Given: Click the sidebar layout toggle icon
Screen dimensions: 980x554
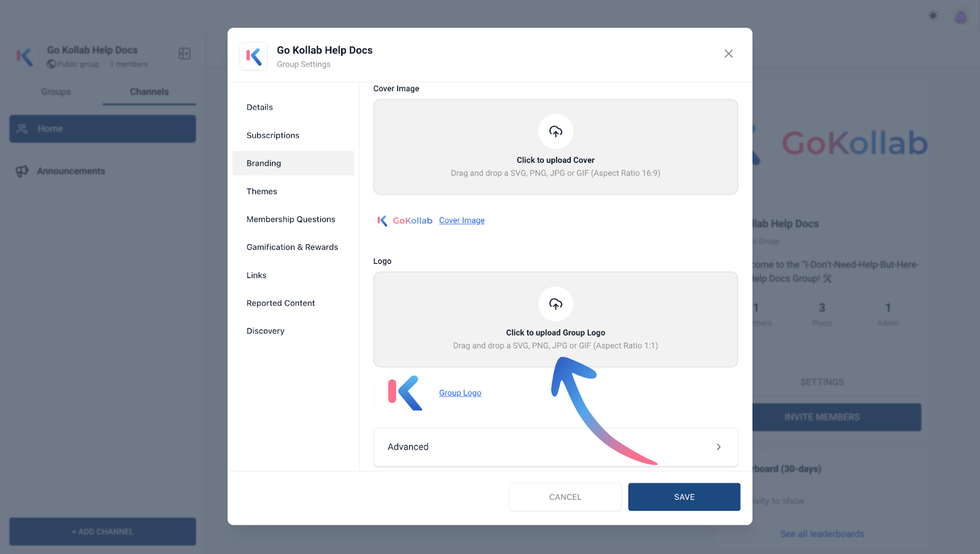Looking at the screenshot, I should tap(184, 54).
